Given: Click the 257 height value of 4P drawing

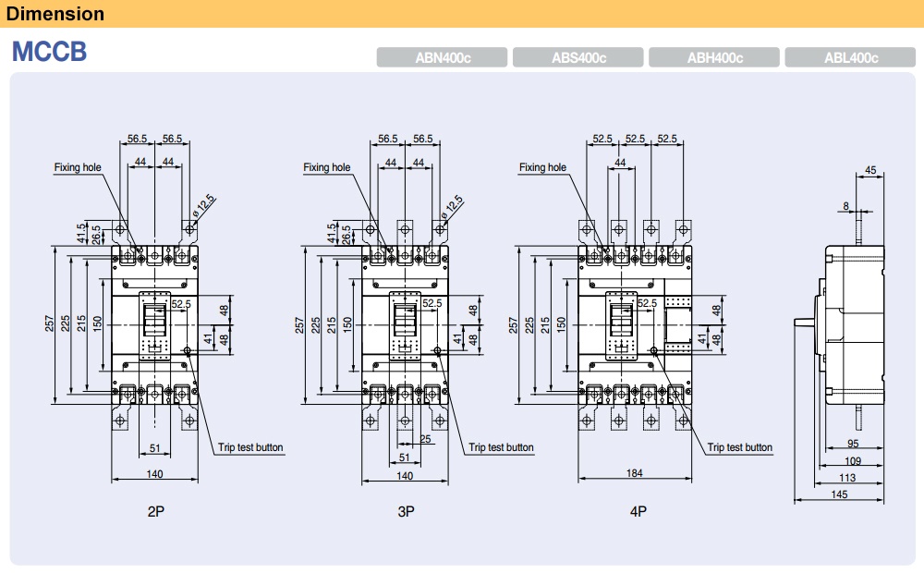Looking at the screenshot, I should point(513,325).
